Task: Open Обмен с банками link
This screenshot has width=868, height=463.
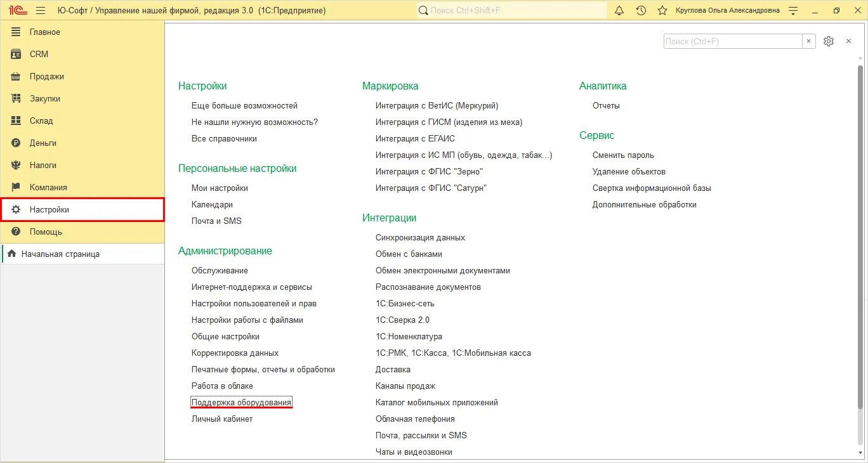Action: coord(409,254)
